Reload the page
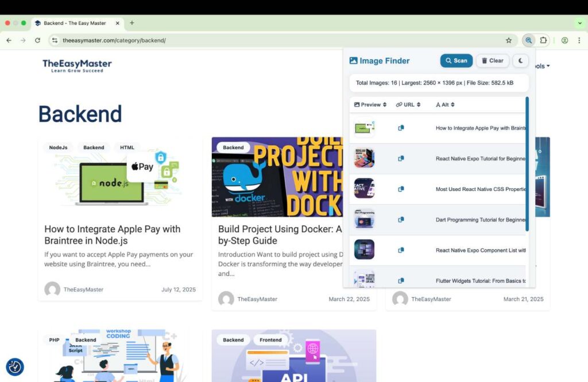The width and height of the screenshot is (588, 382). (x=37, y=41)
